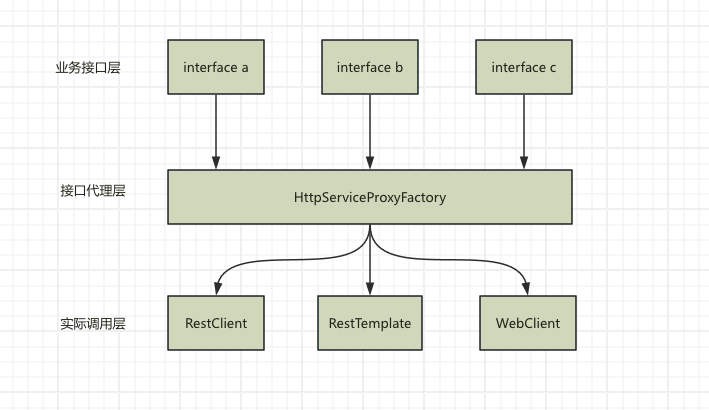
Task: Select the interface a box
Action: click(x=216, y=67)
